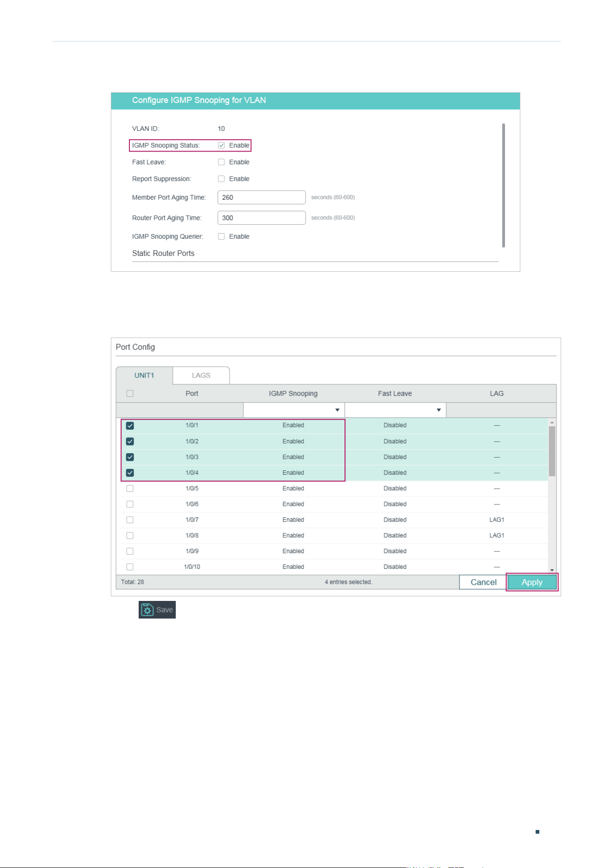Click the port table scrollbar thumb

click(552, 451)
